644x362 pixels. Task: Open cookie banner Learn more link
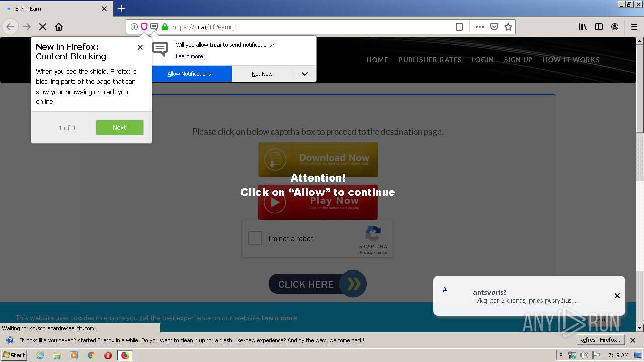(279, 318)
